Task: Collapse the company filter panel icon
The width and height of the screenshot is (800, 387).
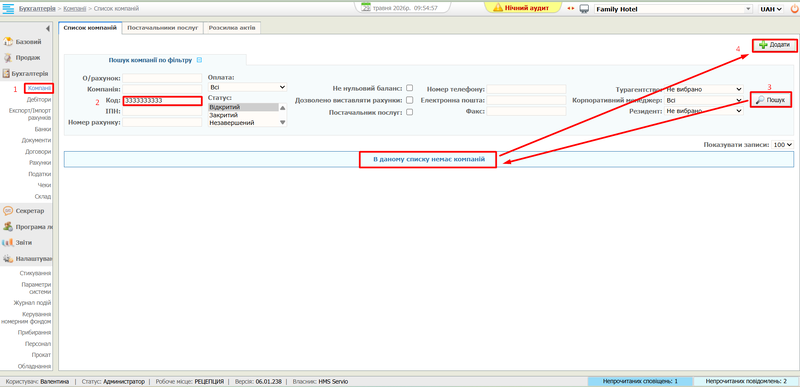Action: click(199, 60)
